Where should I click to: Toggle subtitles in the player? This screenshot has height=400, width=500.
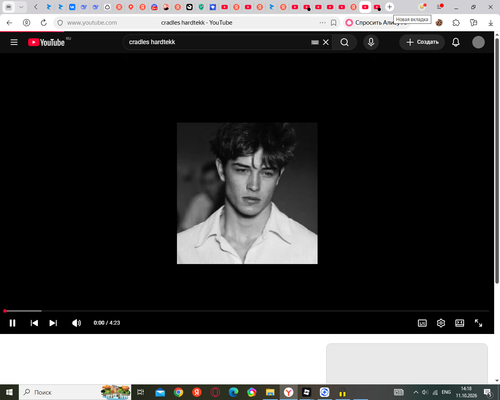[422, 323]
